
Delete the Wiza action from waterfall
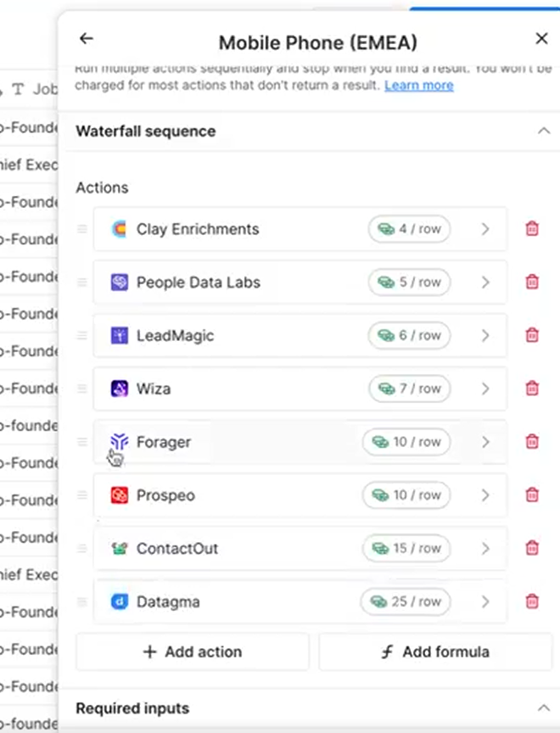532,389
